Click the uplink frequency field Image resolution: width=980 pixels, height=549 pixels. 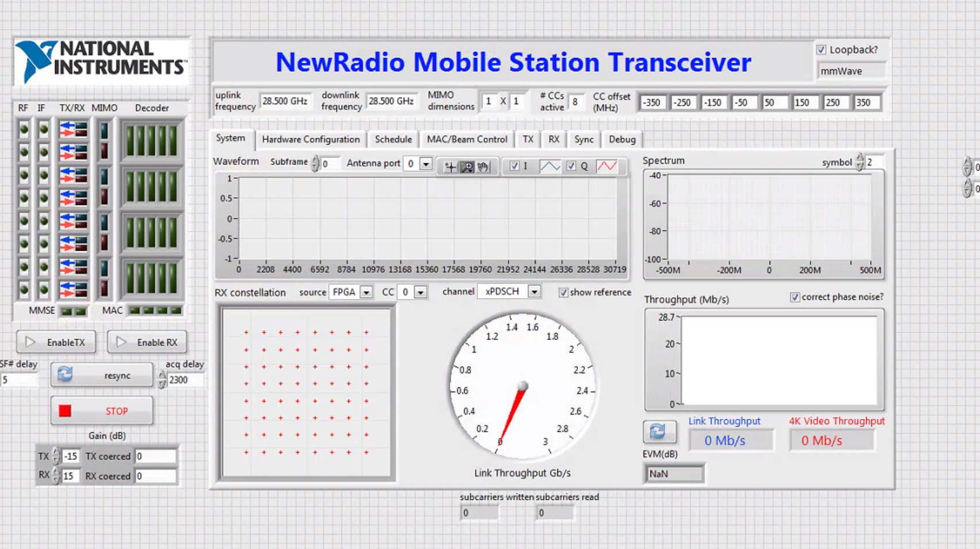(285, 101)
